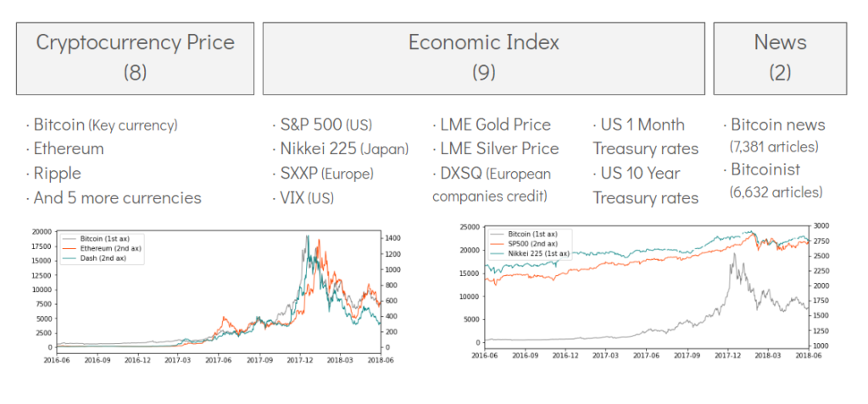Click the Bitcoin, SP500 and Nikkei chart
This screenshot has width=868, height=404.
coord(644,288)
